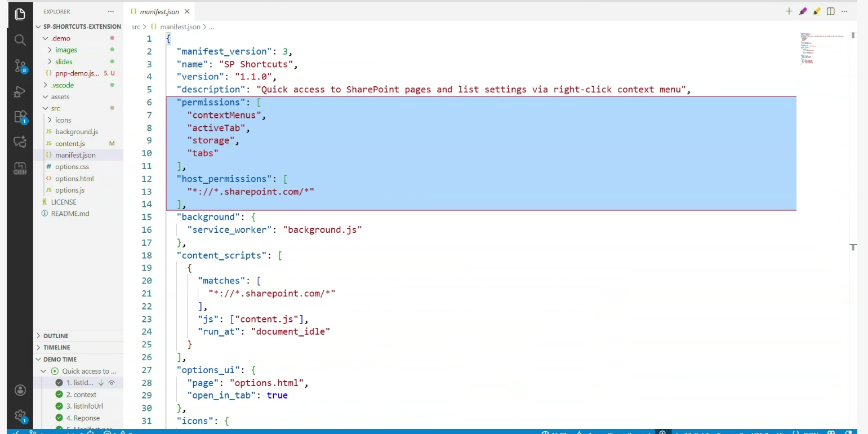Open Source Control view with 8 changes
This screenshot has width=868, height=434.
click(20, 66)
